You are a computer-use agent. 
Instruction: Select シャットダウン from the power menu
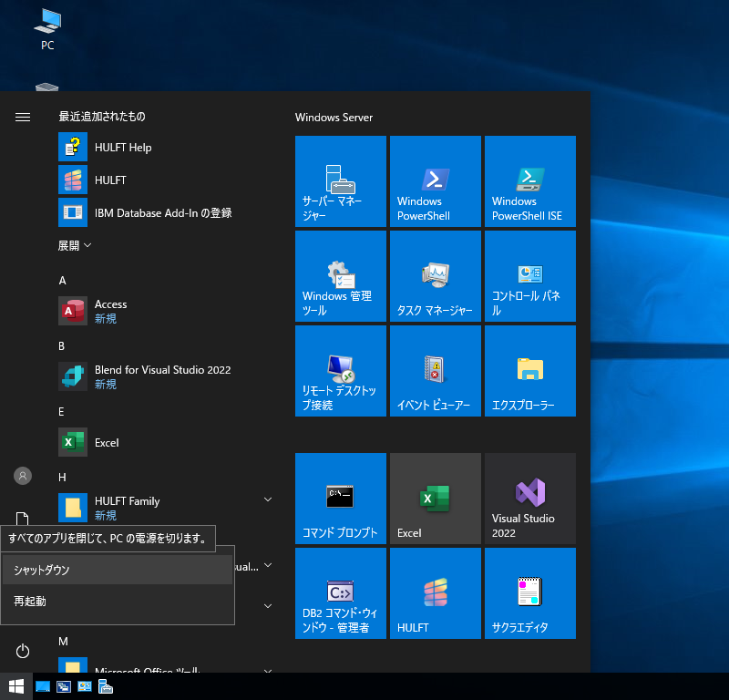click(117, 570)
